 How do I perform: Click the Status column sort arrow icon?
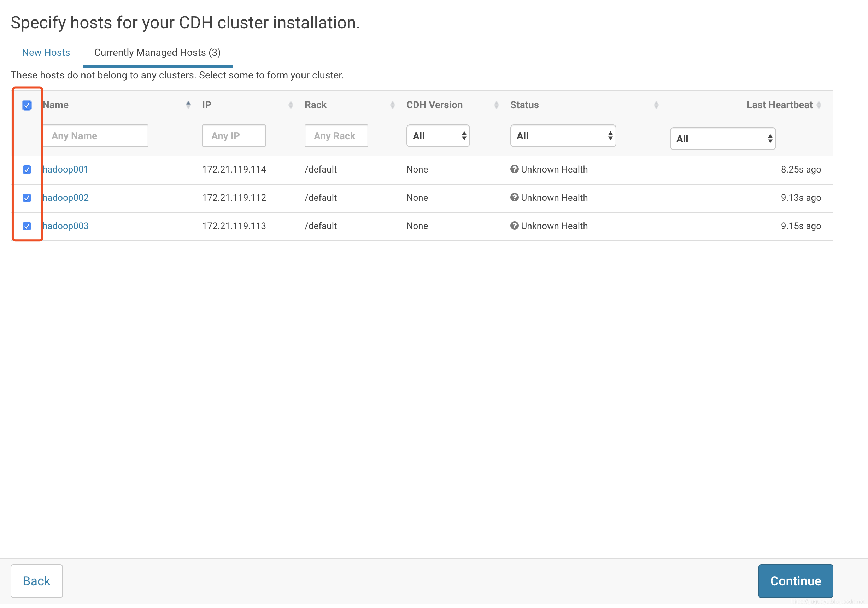pos(656,105)
